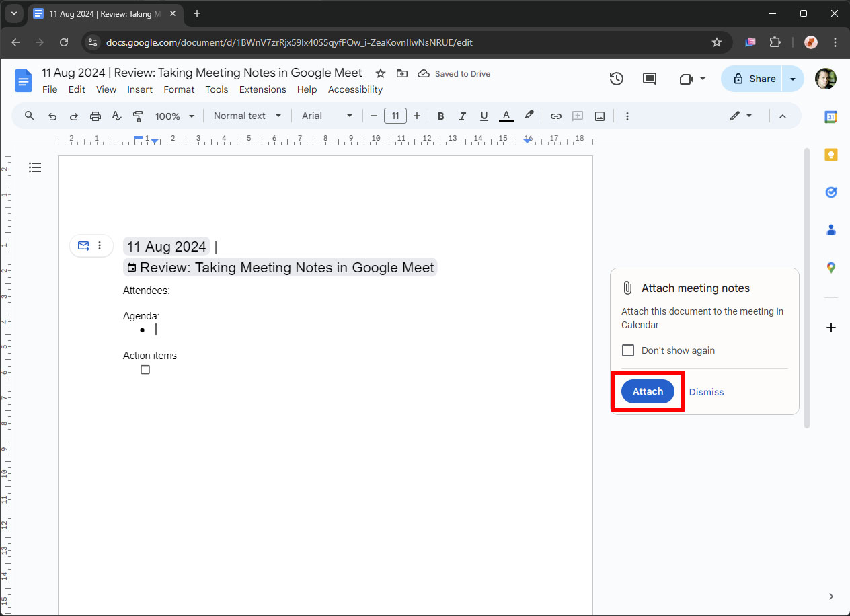The width and height of the screenshot is (850, 616).
Task: Open the highlight color picker
Action: pyautogui.click(x=529, y=116)
